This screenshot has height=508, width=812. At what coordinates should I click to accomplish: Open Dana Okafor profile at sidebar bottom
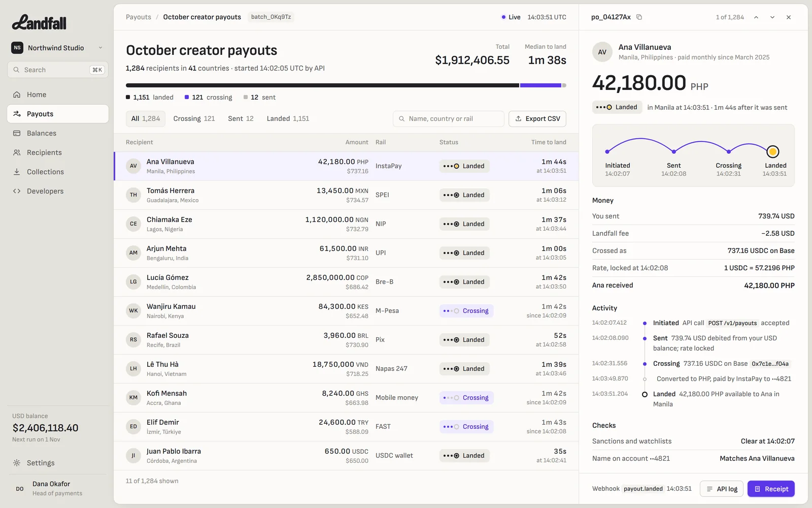click(x=58, y=488)
